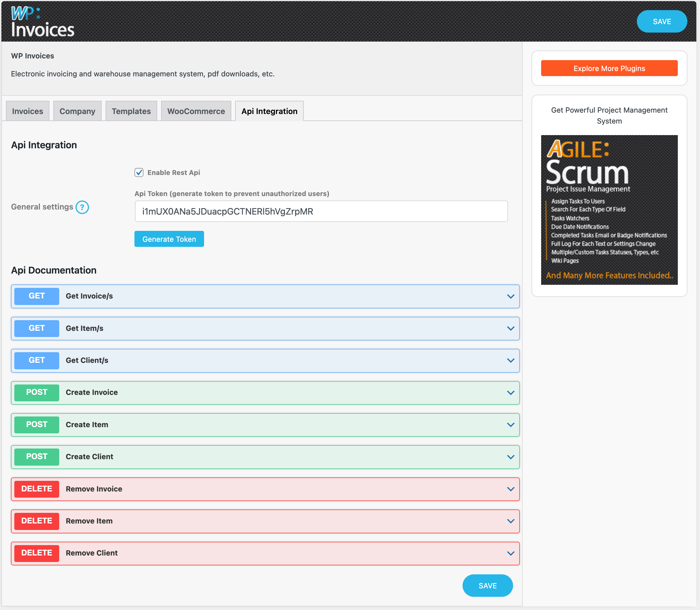Click the DELETE badge on Remove Invoice

click(x=36, y=489)
